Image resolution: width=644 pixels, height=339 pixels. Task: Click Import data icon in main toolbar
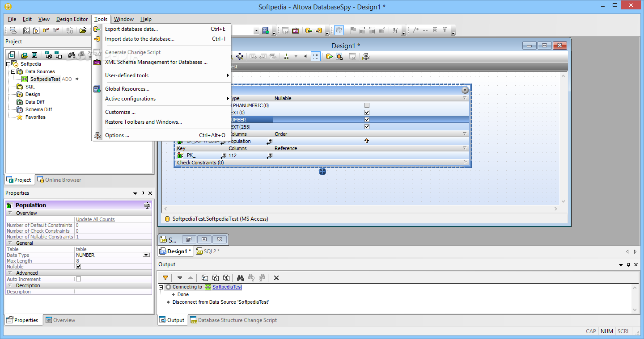[x=319, y=31]
